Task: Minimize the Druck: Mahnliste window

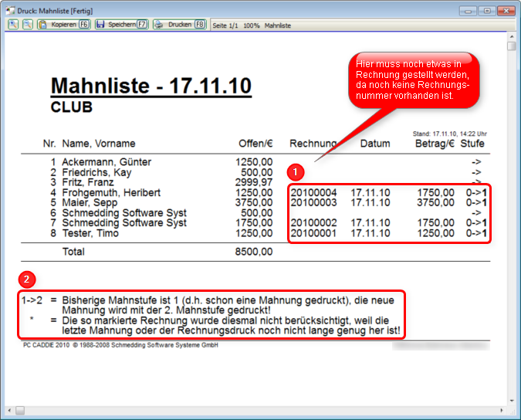Action: click(468, 11)
